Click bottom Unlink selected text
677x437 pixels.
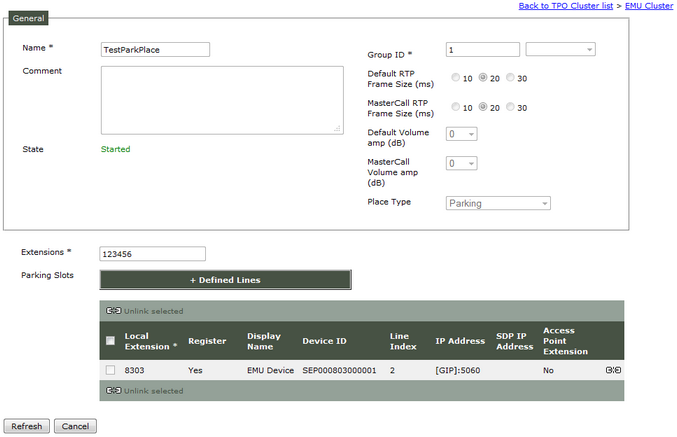point(153,391)
